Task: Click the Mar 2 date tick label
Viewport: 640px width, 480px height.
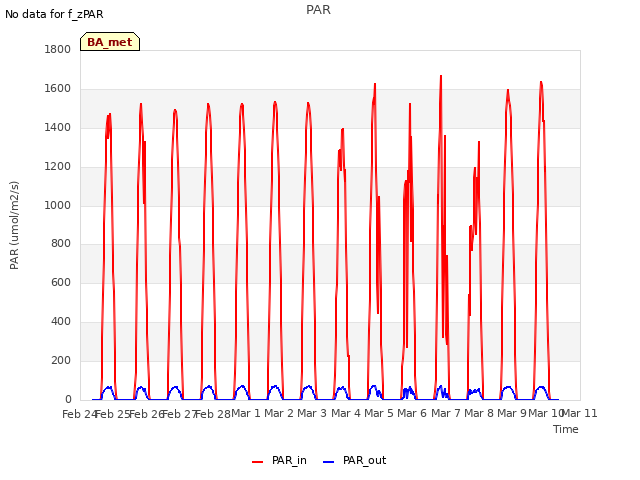Action: pos(279,413)
